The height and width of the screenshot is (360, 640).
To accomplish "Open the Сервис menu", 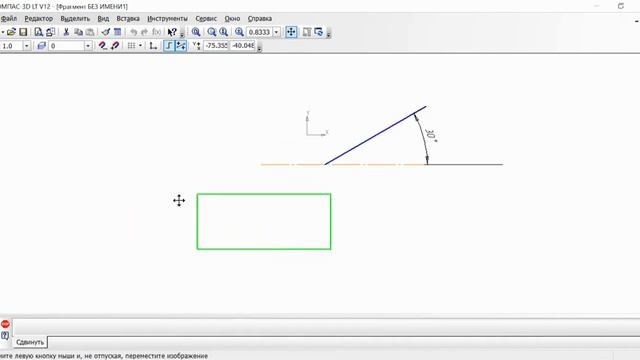I will pos(206,18).
